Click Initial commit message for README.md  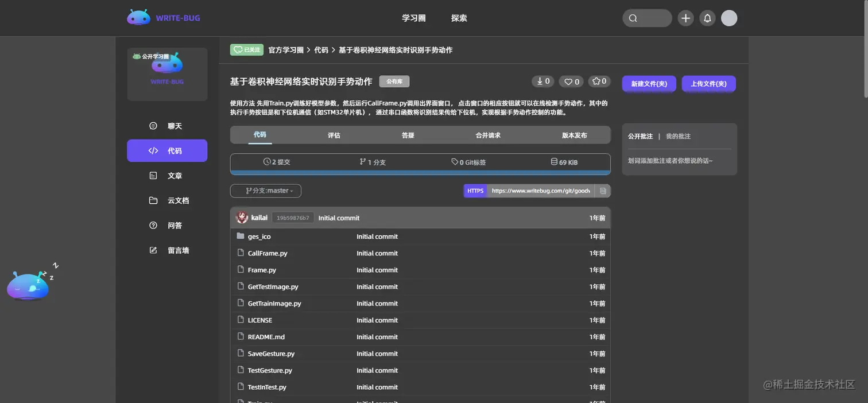point(377,337)
